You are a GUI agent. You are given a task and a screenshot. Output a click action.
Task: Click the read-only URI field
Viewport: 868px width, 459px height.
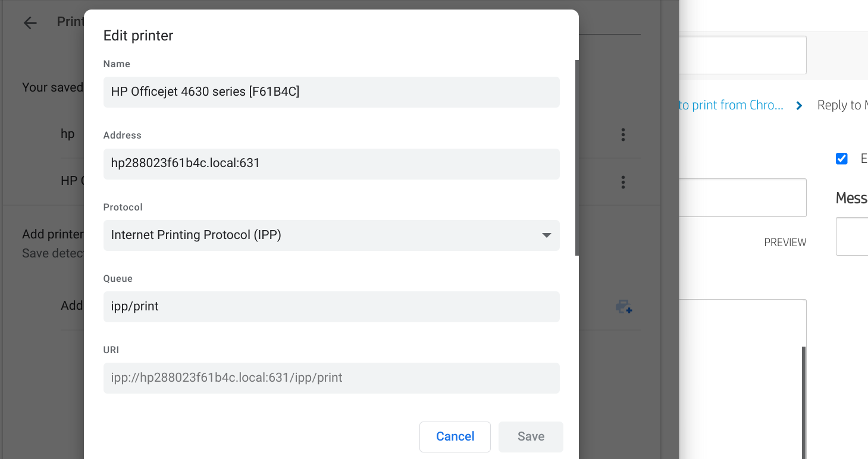coord(331,378)
